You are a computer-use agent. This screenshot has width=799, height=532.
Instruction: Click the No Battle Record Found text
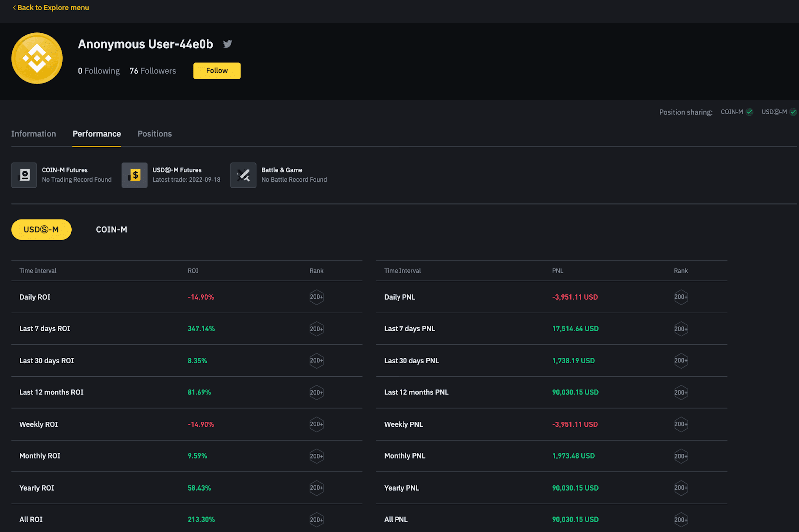tap(294, 180)
